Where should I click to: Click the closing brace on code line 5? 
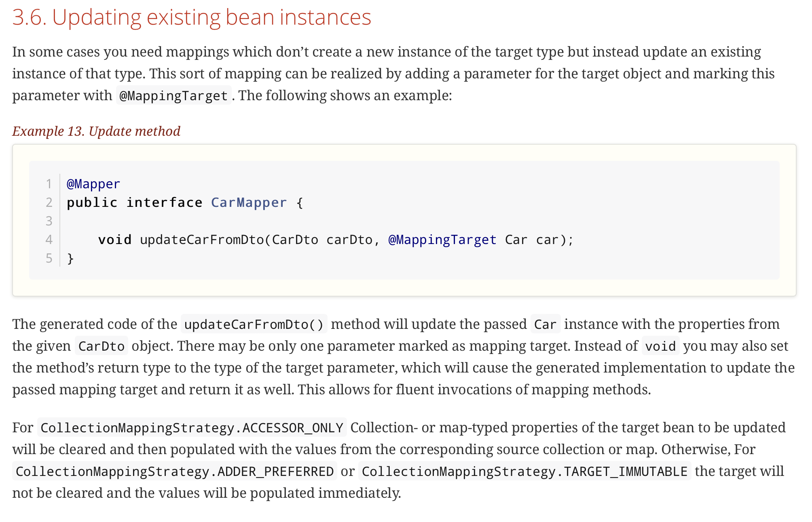pos(70,258)
